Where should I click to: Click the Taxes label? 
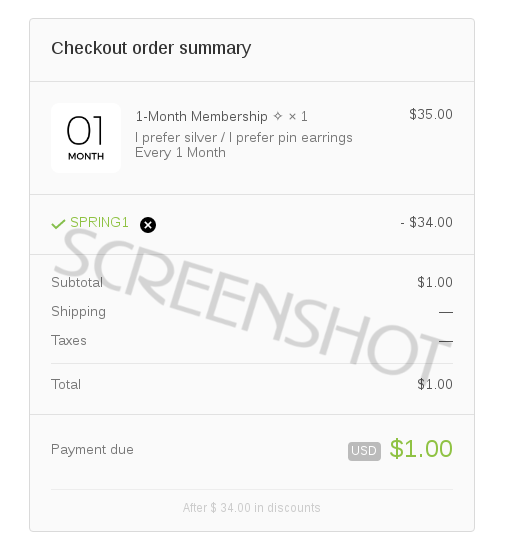click(69, 341)
